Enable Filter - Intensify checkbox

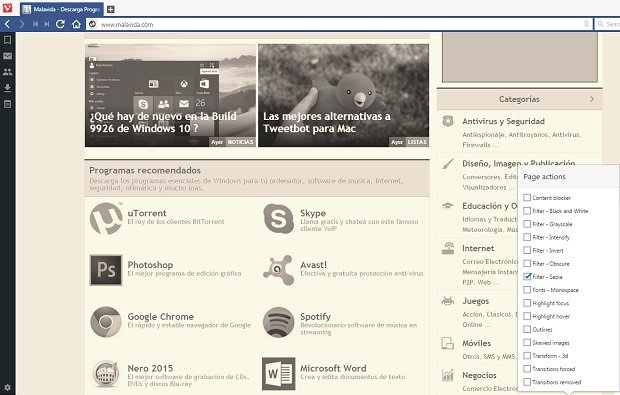coord(527,237)
